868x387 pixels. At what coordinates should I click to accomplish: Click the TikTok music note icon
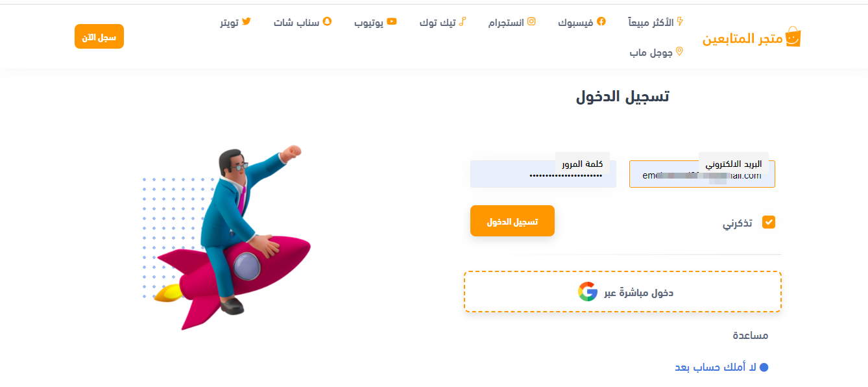coord(462,21)
